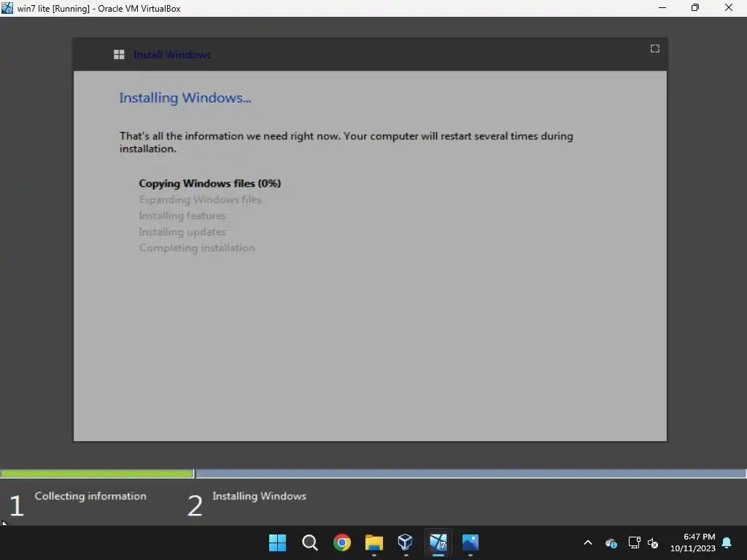Minimize the VirtualBox window
This screenshot has width=747, height=560.
point(662,7)
